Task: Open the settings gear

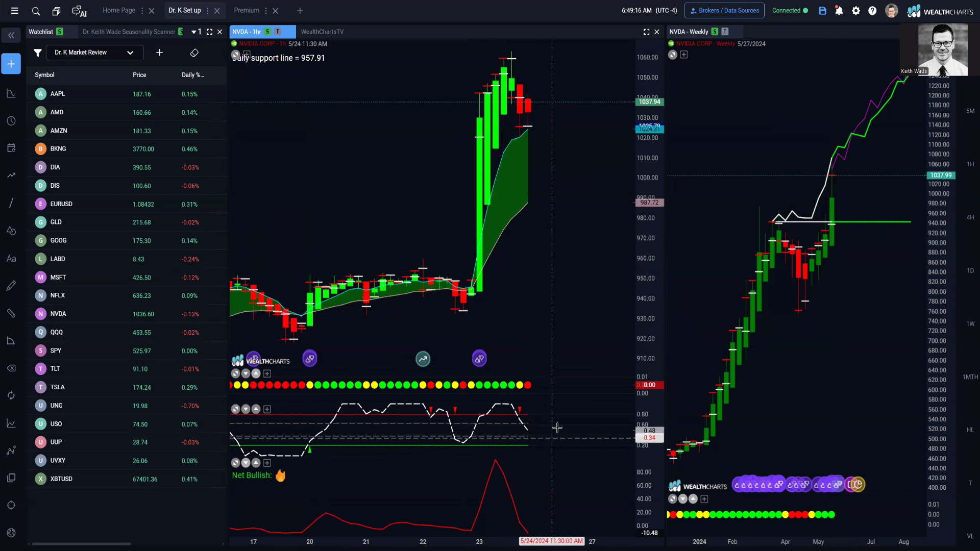Action: pyautogui.click(x=856, y=11)
